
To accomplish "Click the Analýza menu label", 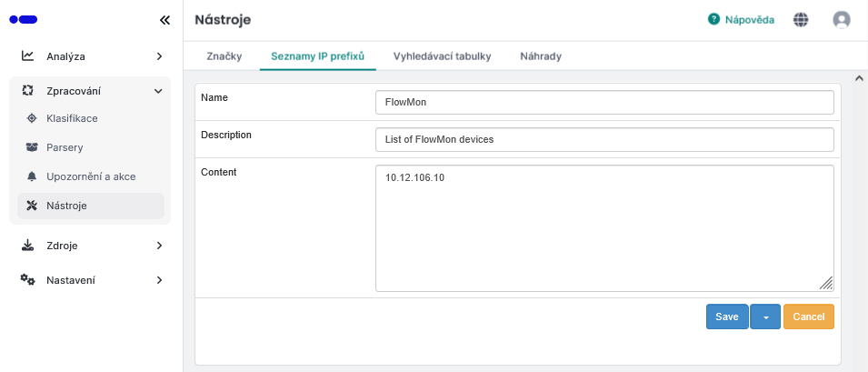I will pos(65,56).
